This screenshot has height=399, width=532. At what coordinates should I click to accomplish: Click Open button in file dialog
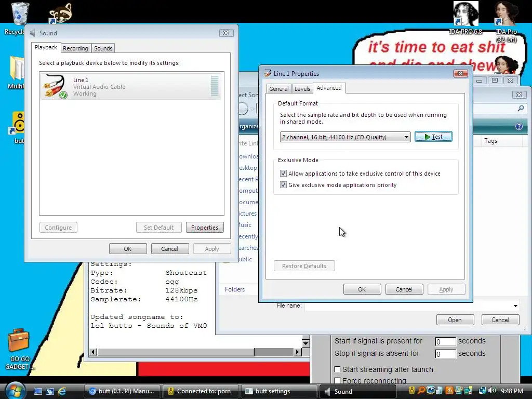click(455, 320)
